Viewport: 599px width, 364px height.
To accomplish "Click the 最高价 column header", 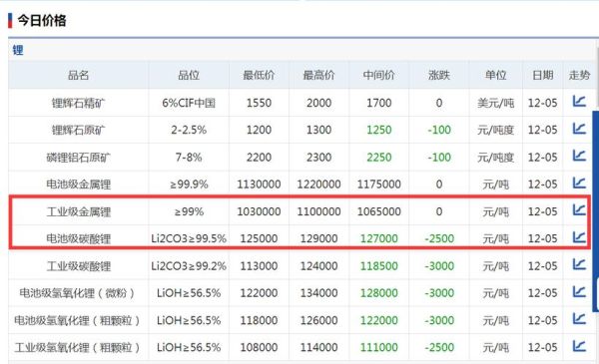I will pos(319,75).
